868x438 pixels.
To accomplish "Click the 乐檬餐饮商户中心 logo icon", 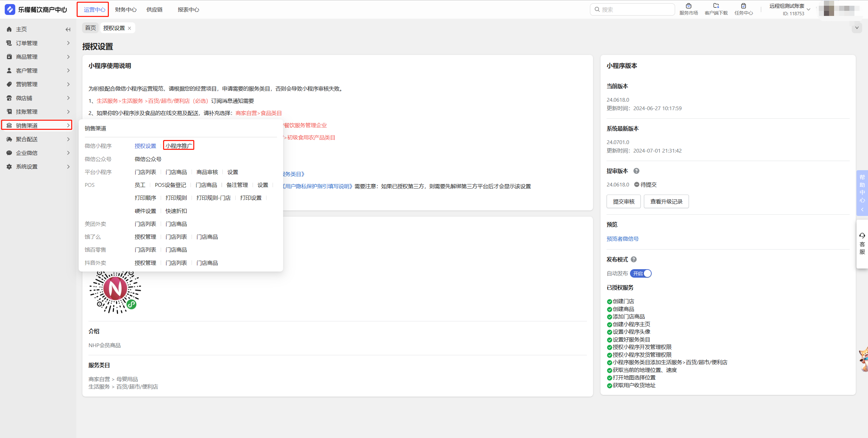I will coord(10,9).
